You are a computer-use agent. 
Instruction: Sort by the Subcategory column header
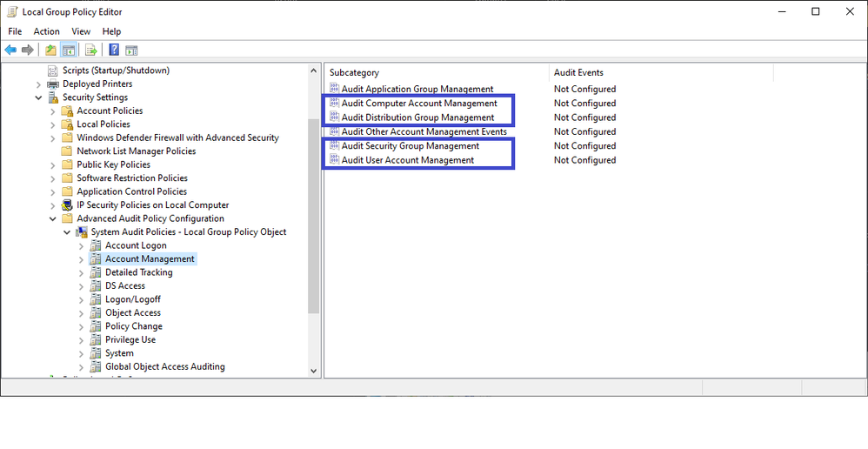(x=437, y=72)
